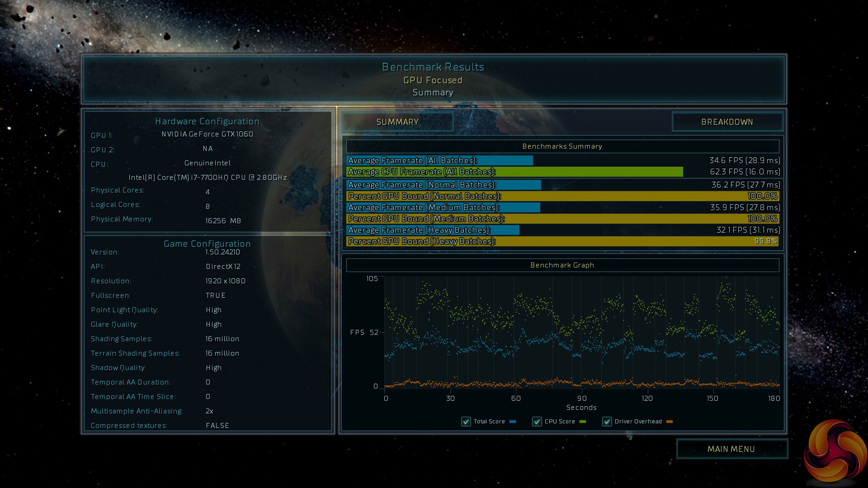Toggle the CPU Score checkbox

click(537, 422)
